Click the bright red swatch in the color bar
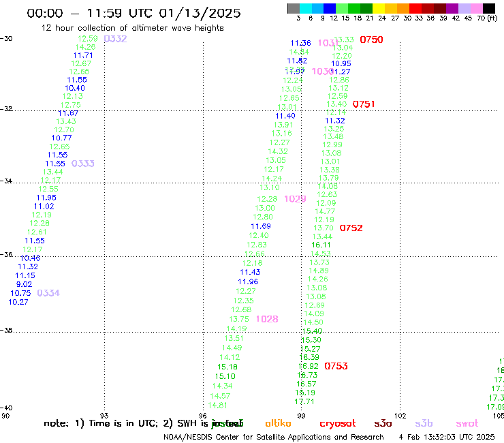This screenshot has height=443, width=504. click(415, 8)
